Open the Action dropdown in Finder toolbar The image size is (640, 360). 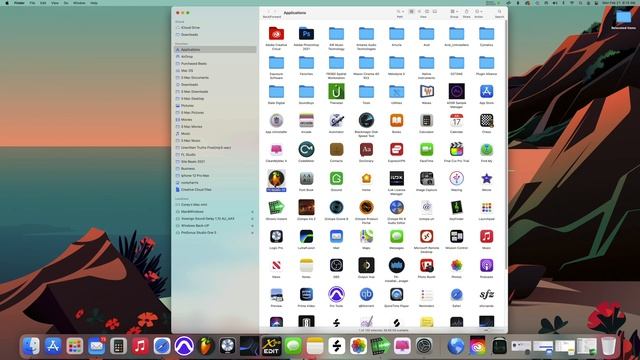pyautogui.click(x=479, y=12)
